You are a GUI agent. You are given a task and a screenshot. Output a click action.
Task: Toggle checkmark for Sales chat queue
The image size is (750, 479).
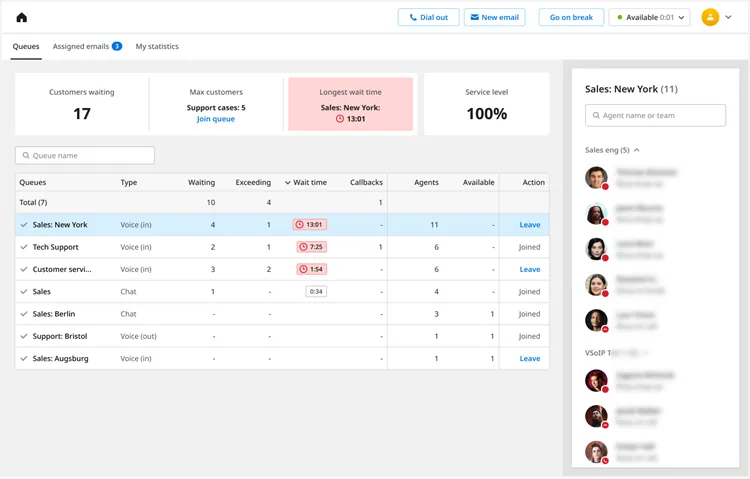coord(24,291)
